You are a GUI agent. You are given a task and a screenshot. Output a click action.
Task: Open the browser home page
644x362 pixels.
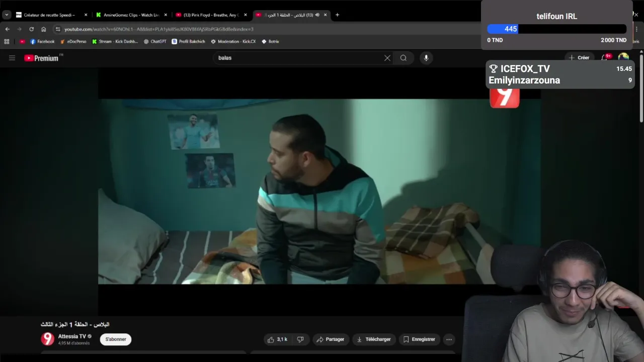tap(44, 29)
